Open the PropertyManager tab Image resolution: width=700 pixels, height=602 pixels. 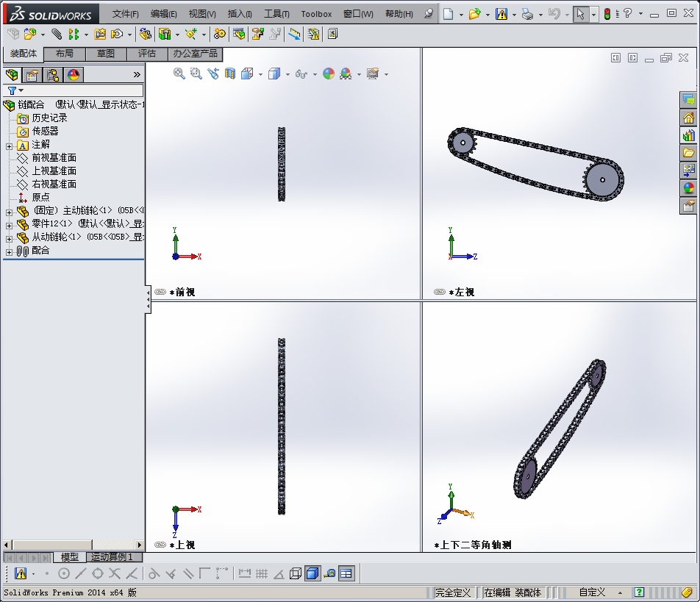click(x=32, y=74)
